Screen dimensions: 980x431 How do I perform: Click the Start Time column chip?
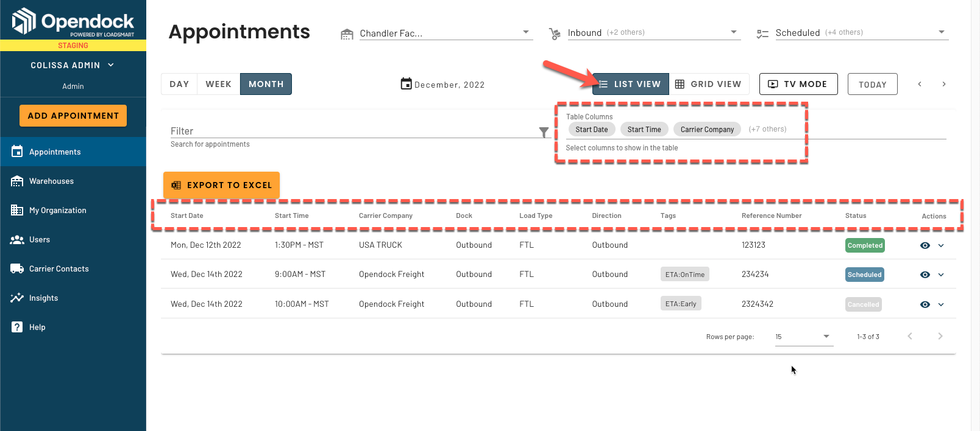point(644,129)
